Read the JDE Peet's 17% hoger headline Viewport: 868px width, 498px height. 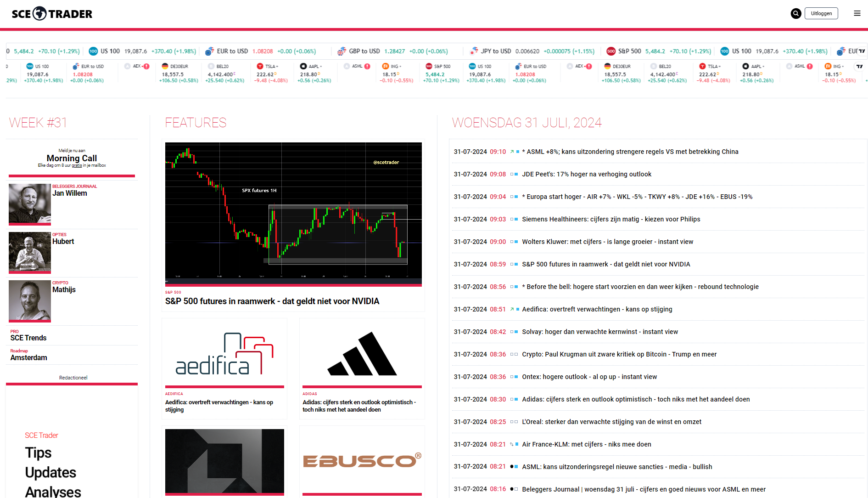[x=586, y=174]
